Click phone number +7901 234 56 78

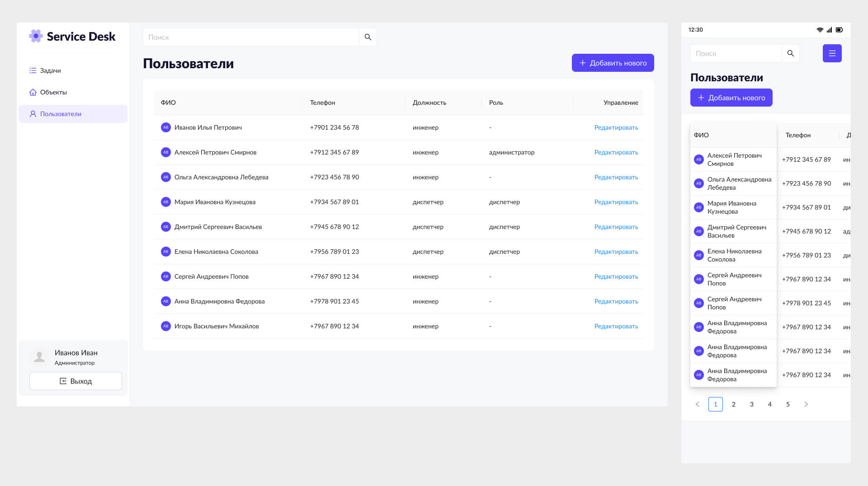[x=334, y=127]
